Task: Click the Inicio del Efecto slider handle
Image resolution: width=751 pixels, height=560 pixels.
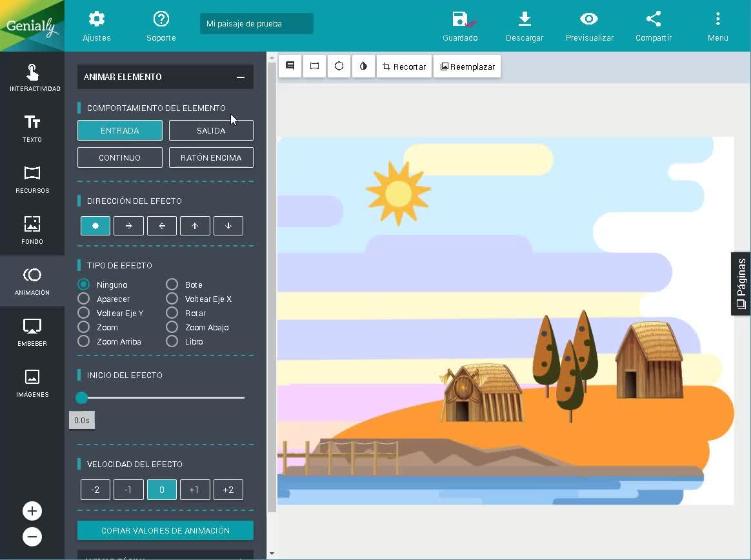Action: [x=81, y=397]
